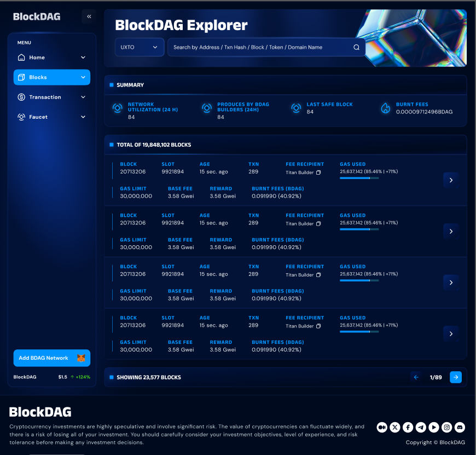476x455 pixels.
Task: Copy Titan Builder address in third block entry
Action: [x=318, y=275]
